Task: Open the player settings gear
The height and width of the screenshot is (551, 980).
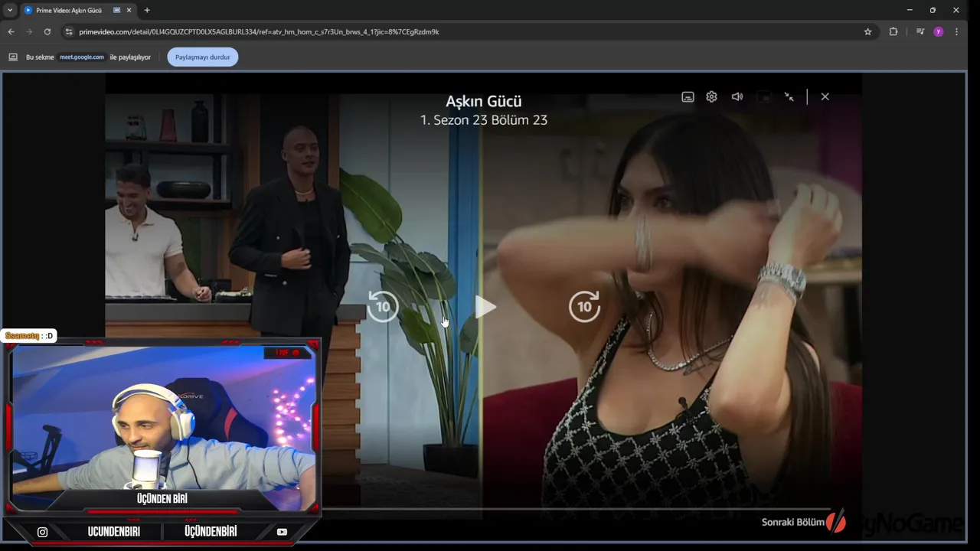Action: [712, 97]
